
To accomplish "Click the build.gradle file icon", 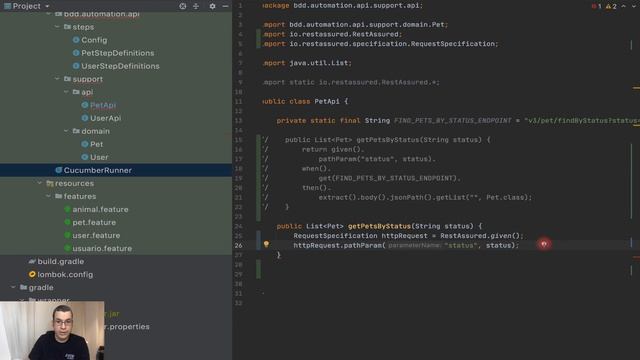I will [x=32, y=262].
